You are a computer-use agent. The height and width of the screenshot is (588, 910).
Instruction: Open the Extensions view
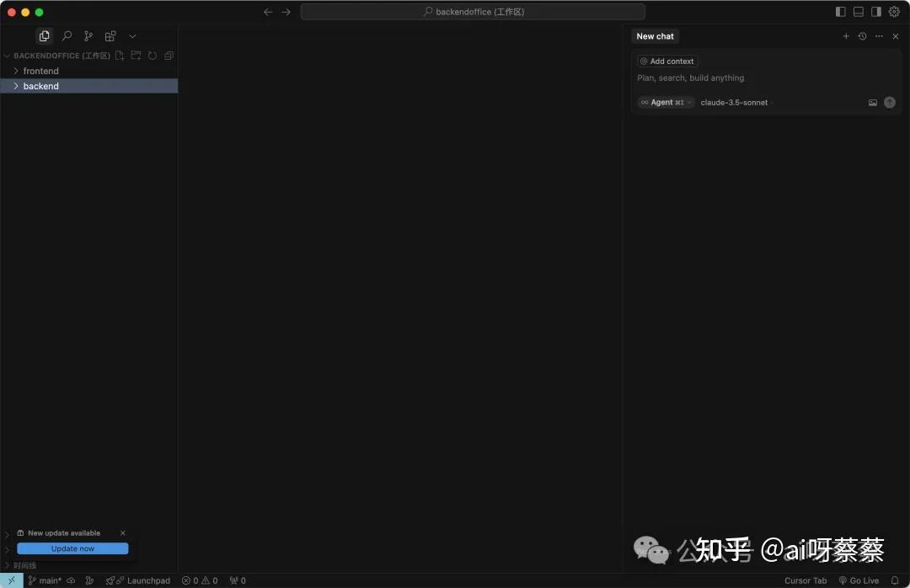click(110, 36)
